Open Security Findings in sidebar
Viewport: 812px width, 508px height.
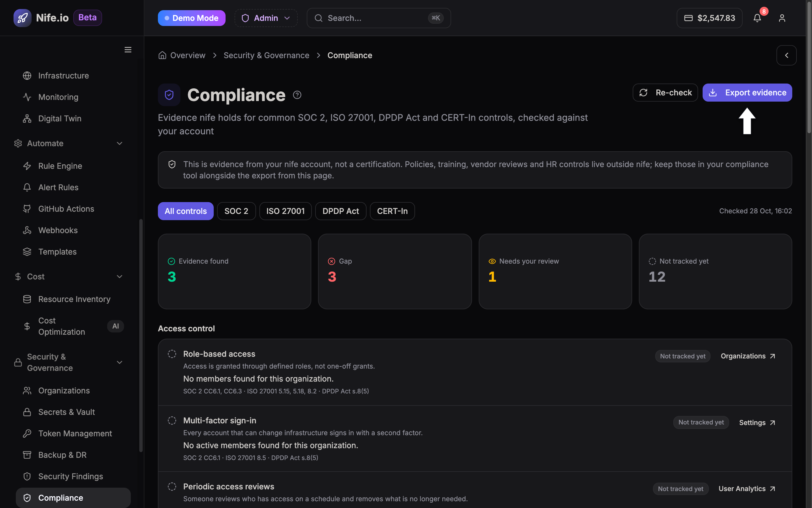click(73, 477)
